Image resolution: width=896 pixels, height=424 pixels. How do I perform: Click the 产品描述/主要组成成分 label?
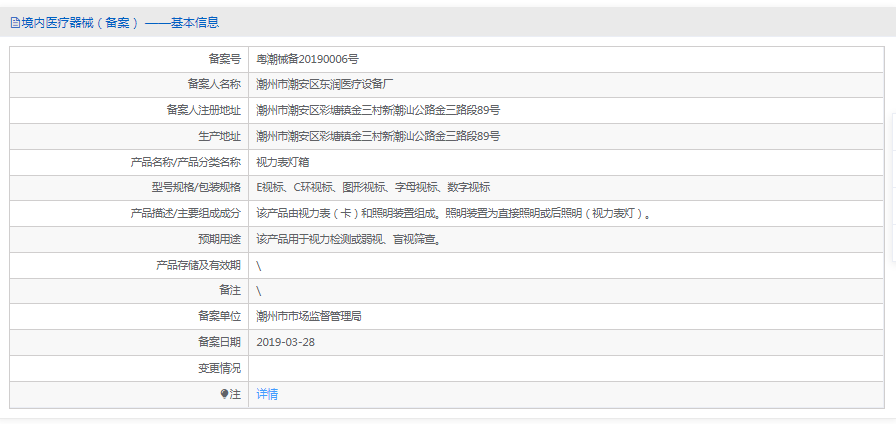click(x=186, y=214)
